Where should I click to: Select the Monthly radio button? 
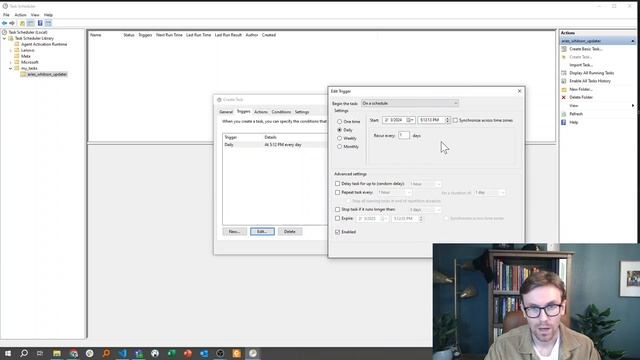coord(339,147)
